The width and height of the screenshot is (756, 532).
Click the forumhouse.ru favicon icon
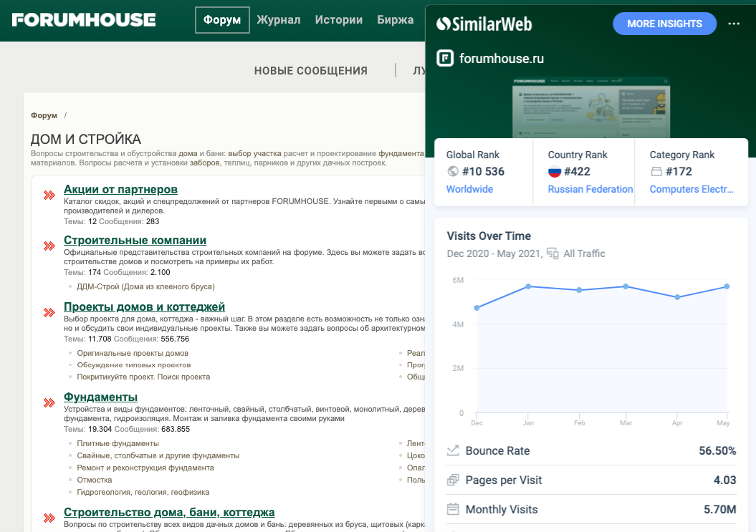[445, 59]
